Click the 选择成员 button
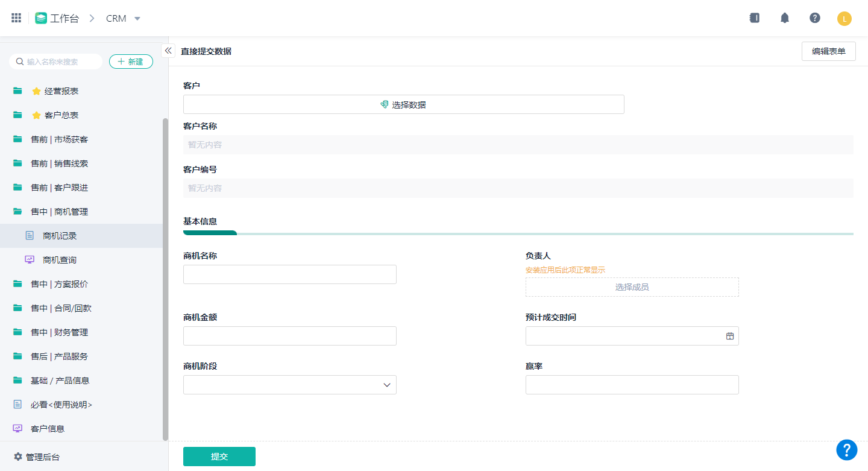 click(632, 287)
